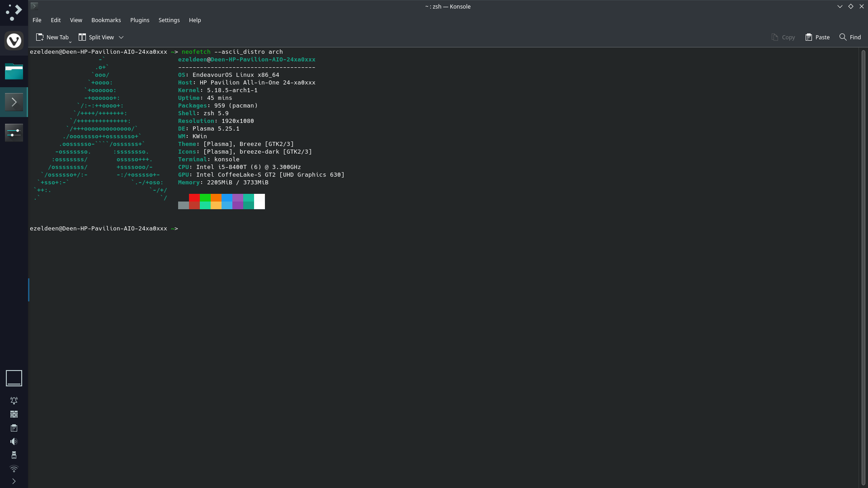
Task: Open the notifications bell tray icon
Action: [x=14, y=400]
